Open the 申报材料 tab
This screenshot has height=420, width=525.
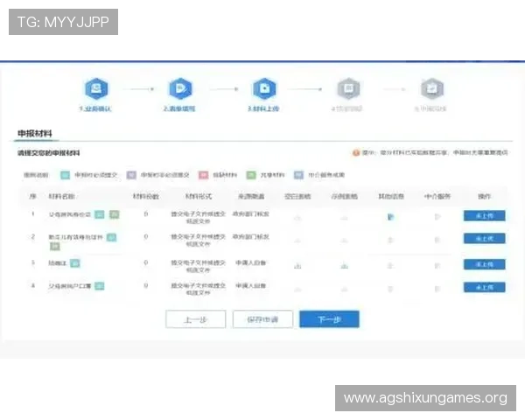click(x=35, y=134)
